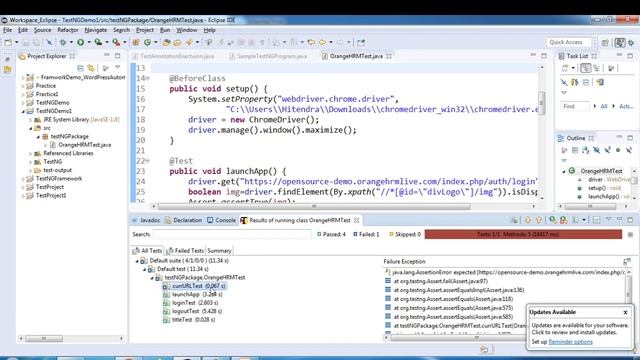Click the red test progress bar
The image size is (640, 360).
pos(523,234)
